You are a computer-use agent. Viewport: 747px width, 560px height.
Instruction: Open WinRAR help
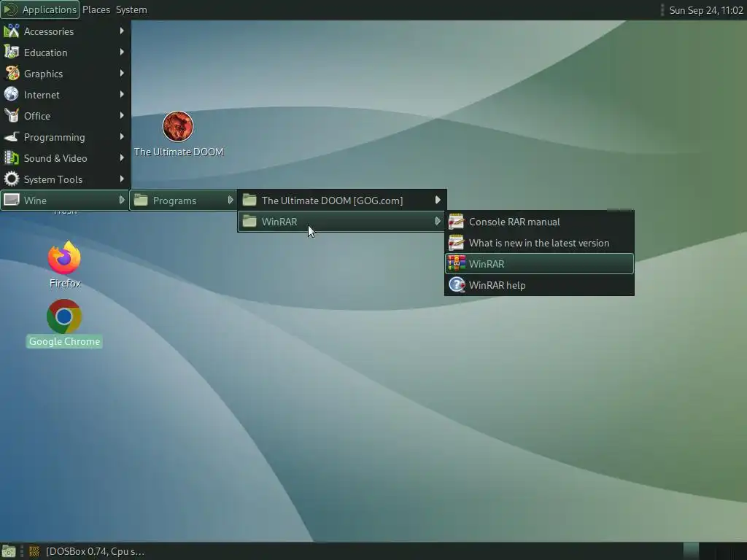[x=539, y=285]
